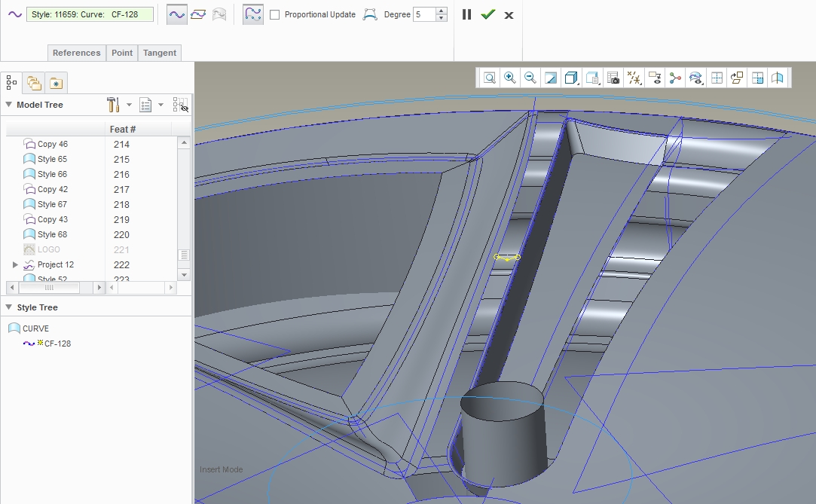Open the References tab

pos(77,53)
